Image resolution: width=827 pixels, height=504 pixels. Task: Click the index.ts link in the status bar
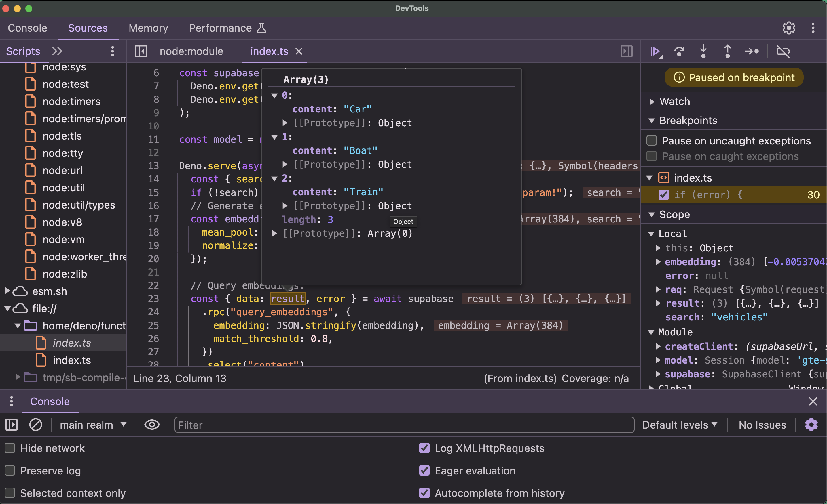tap(534, 378)
